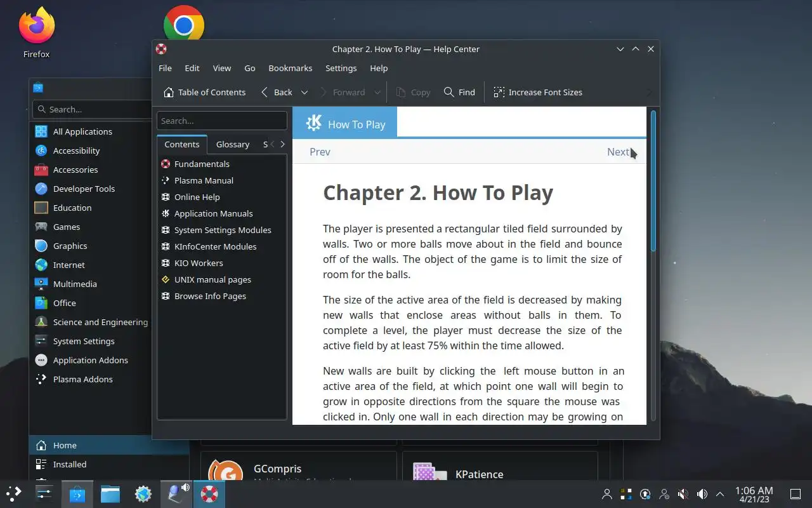Select KInfoCenter Modules entry
Screen dimensions: 812x508
click(215, 246)
